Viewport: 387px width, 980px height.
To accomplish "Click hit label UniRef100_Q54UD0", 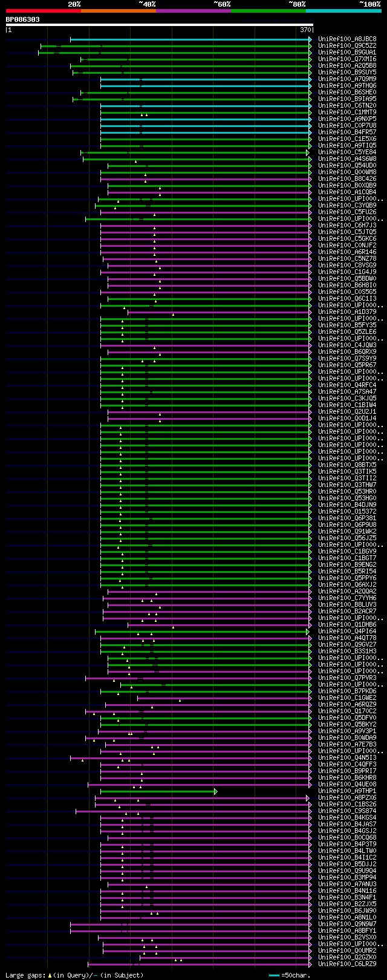I will pos(347,166).
